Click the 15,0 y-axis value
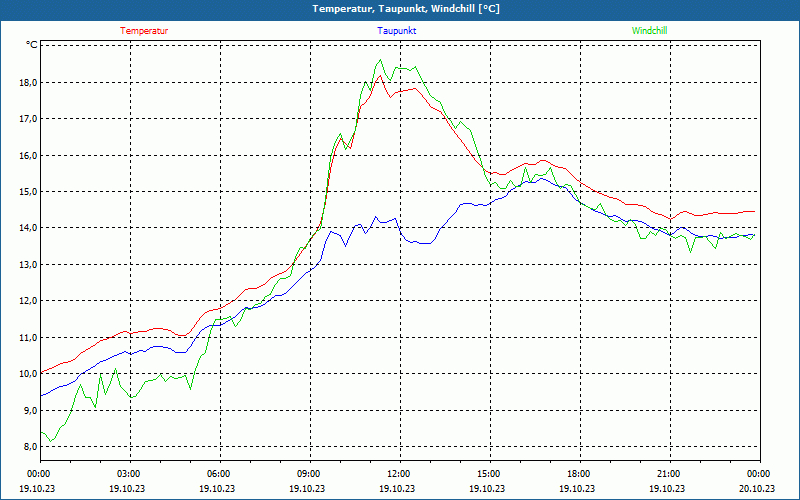800x500 pixels. coord(28,192)
